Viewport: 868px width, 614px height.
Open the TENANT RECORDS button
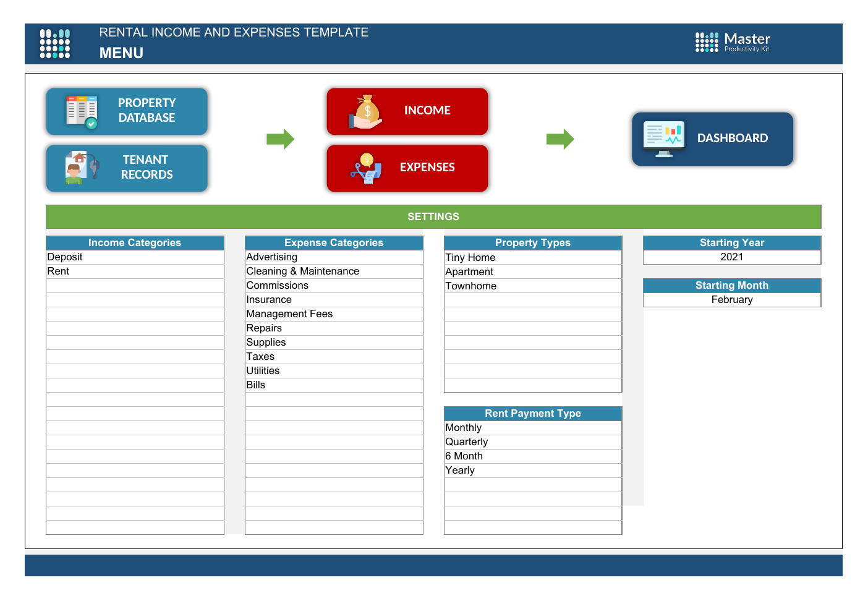(127, 168)
